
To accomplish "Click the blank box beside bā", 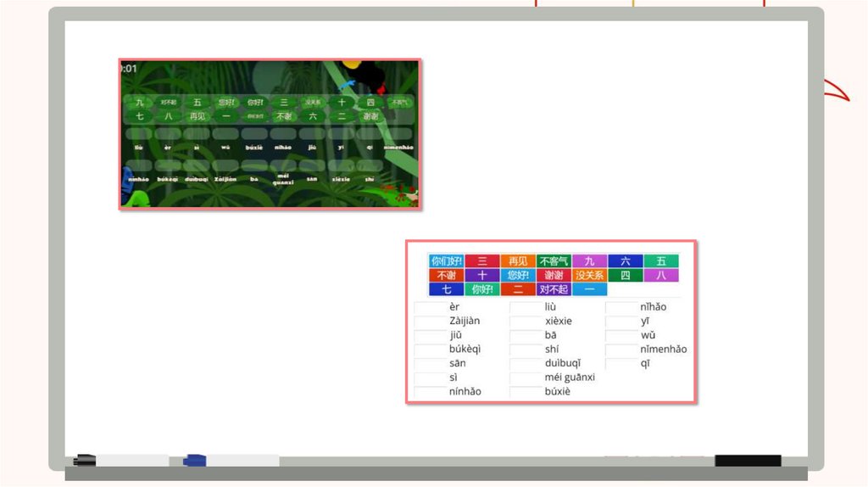I will pyautogui.click(x=526, y=335).
